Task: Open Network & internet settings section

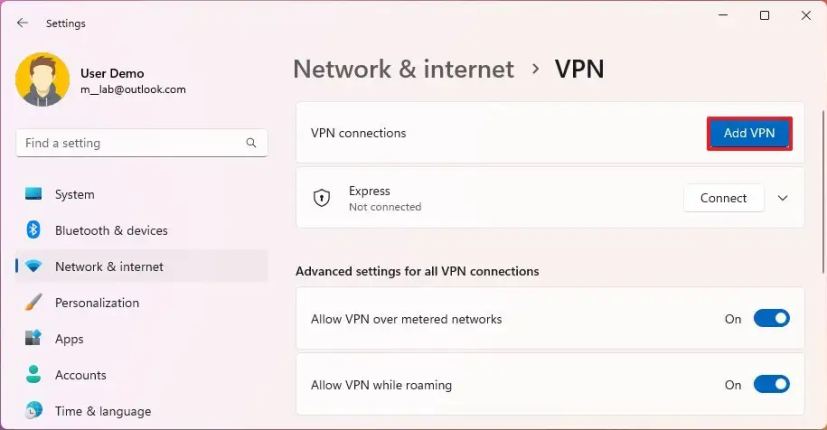Action: click(x=109, y=267)
